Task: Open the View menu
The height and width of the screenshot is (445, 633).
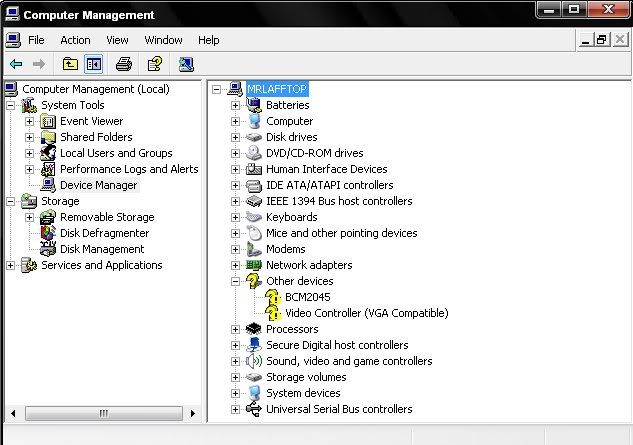Action: coord(117,40)
